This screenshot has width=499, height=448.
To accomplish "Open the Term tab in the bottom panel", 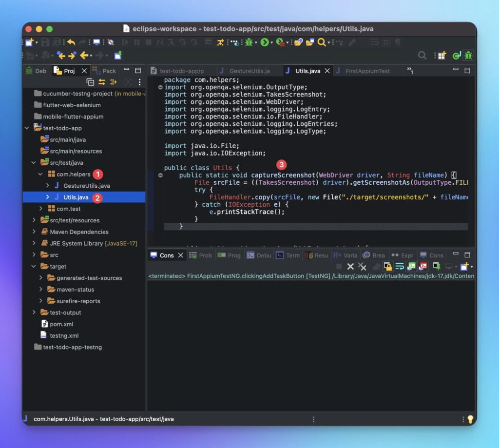I will coord(288,255).
